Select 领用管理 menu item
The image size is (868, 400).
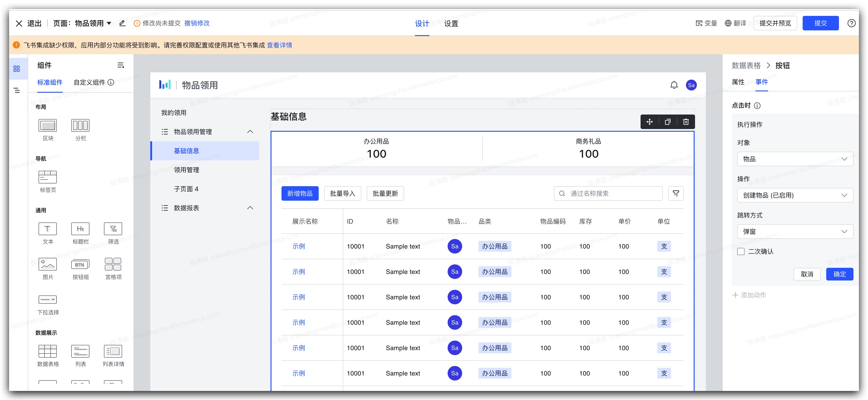tap(186, 170)
